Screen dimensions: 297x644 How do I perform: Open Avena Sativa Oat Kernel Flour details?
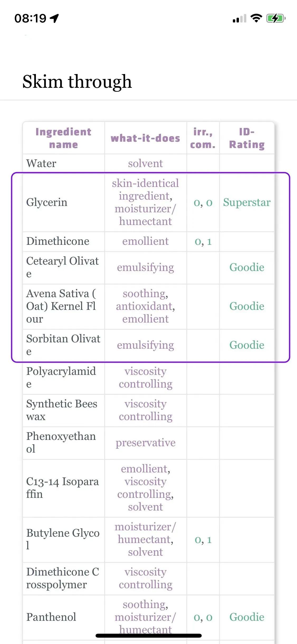[61, 306]
